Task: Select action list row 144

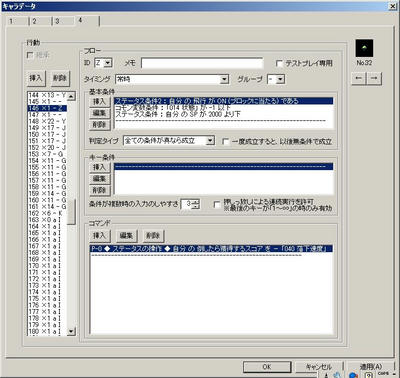Action: [47, 95]
